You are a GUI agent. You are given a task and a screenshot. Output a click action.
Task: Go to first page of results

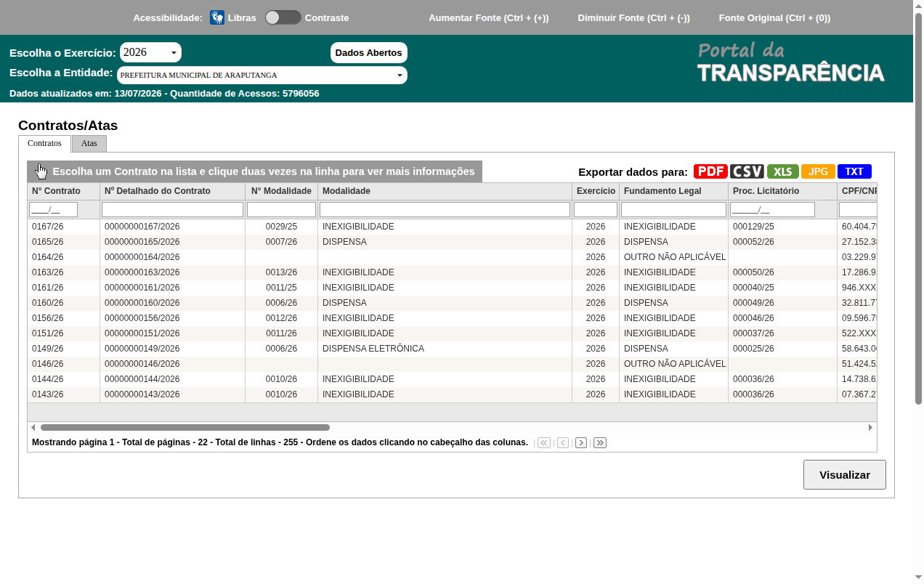coord(544,442)
